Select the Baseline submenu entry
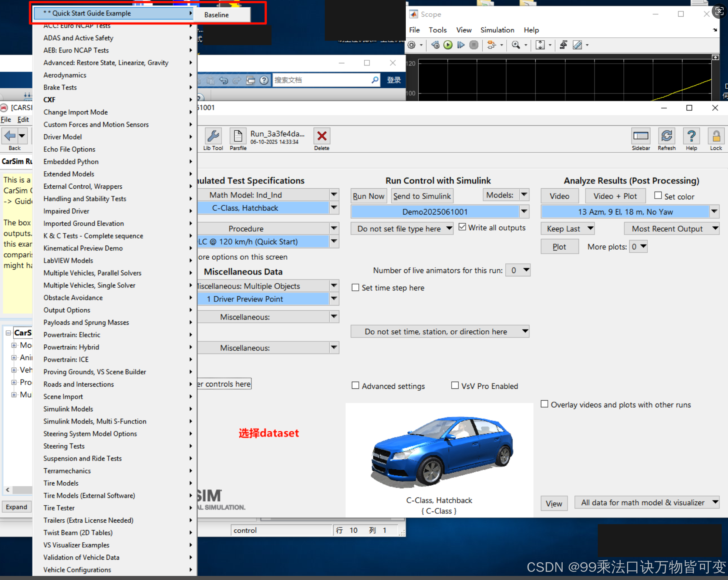728x580 pixels. click(216, 15)
